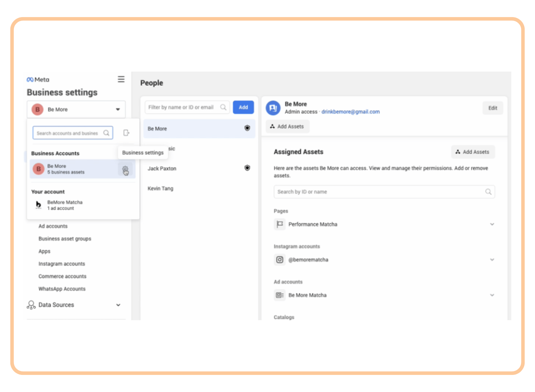Click Add Assets below the Be More header

coord(287,127)
